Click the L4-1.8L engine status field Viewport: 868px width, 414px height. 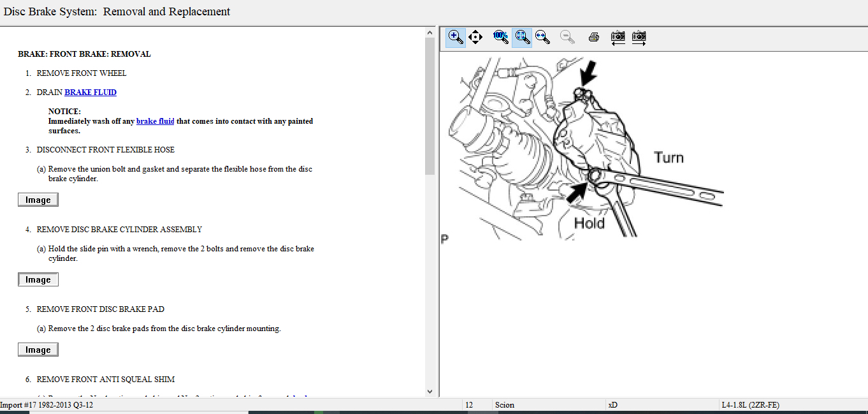750,405
